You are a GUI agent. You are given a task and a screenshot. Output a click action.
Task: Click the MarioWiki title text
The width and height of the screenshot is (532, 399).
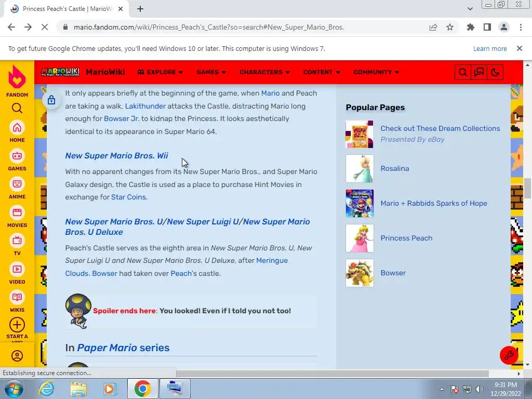pyautogui.click(x=105, y=72)
